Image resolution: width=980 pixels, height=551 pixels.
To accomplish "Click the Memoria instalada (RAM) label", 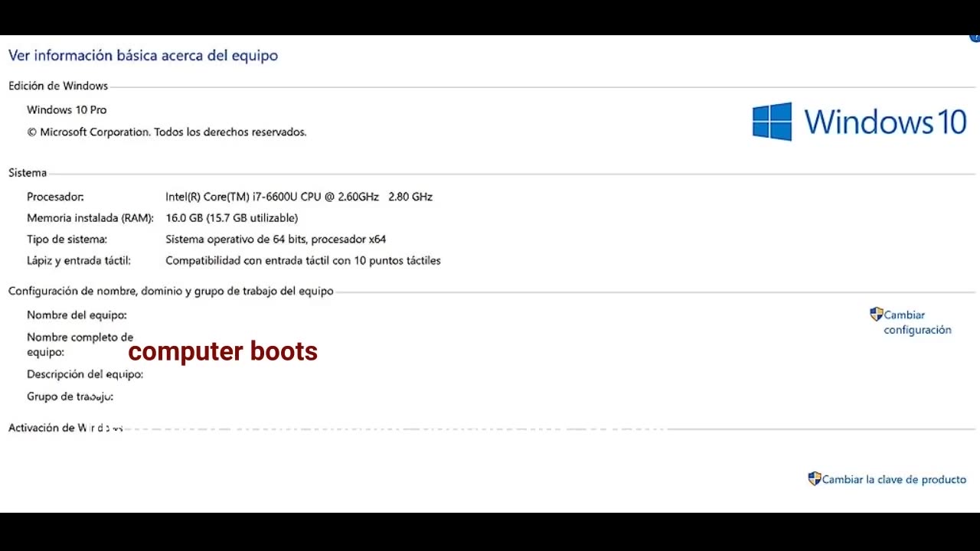I will [x=90, y=218].
